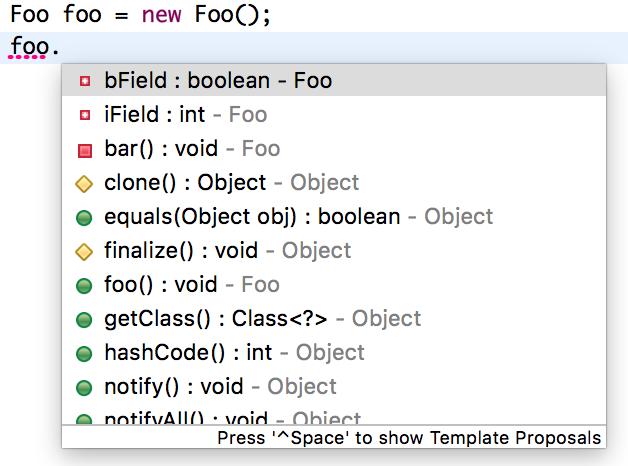Select the bField : boolean proposal
The width and height of the screenshot is (628, 466).
tap(217, 81)
